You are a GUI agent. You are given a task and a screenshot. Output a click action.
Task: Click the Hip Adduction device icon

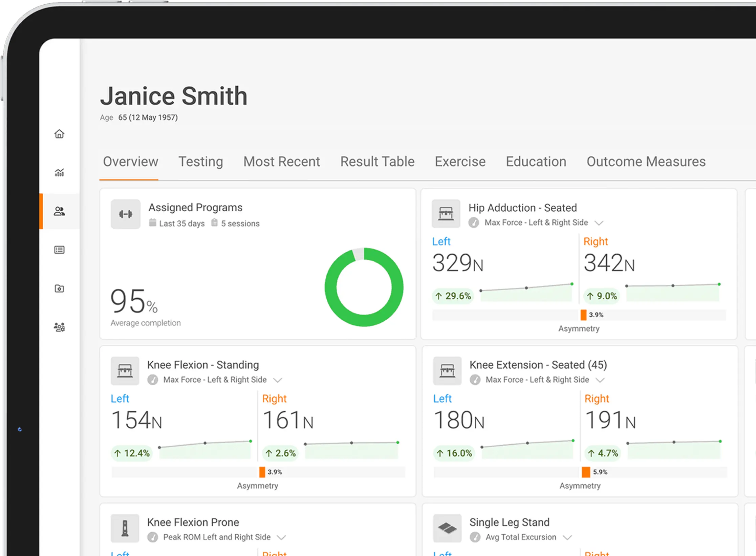(446, 214)
